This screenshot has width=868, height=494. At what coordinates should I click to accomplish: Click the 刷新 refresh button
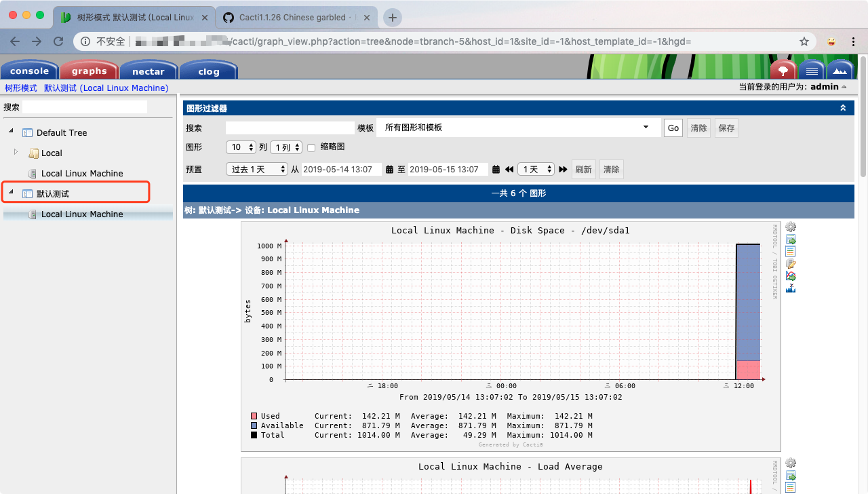(583, 169)
